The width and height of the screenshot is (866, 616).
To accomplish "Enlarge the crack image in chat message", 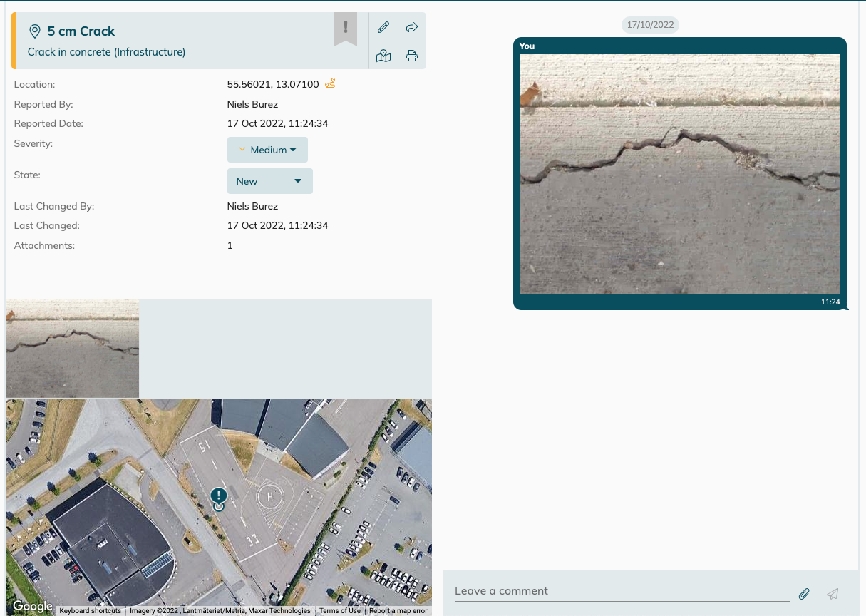I will coord(679,175).
